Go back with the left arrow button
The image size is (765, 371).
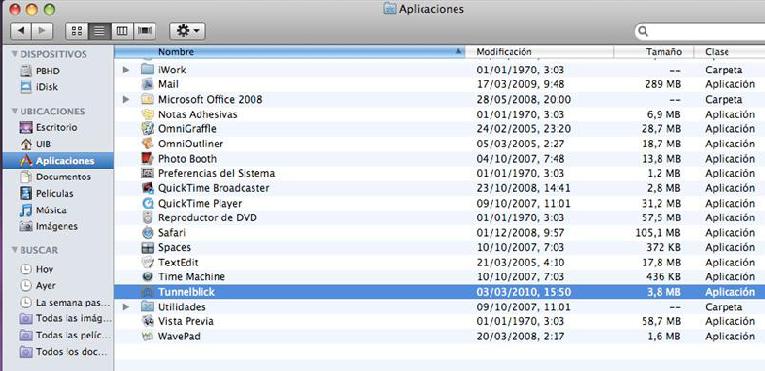[x=21, y=31]
